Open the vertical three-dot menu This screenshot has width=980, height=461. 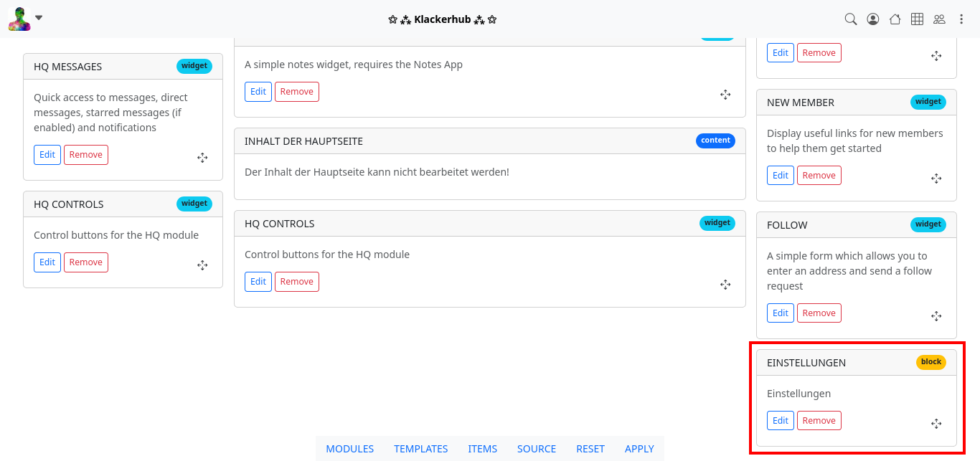pyautogui.click(x=961, y=19)
